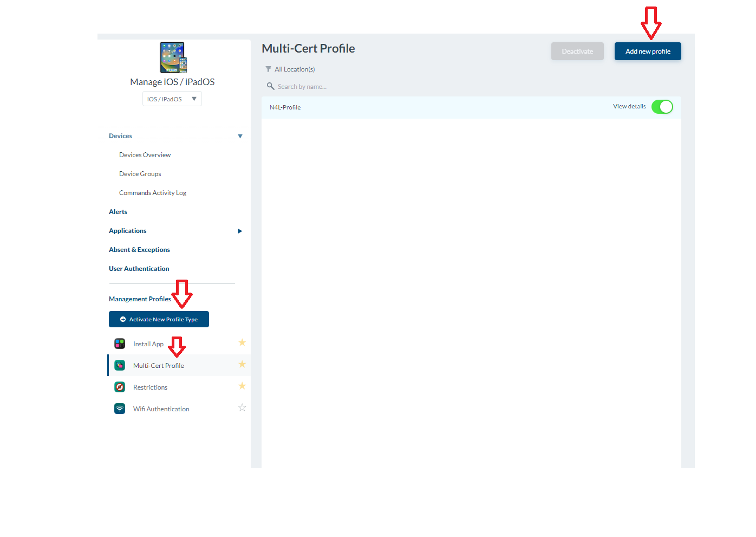Click the search magnifier icon
The width and height of the screenshot is (756, 537).
[271, 86]
